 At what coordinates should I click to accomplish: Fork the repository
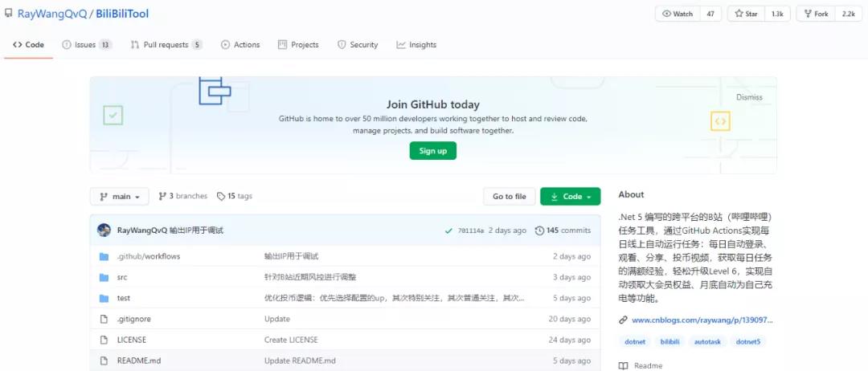pyautogui.click(x=816, y=14)
